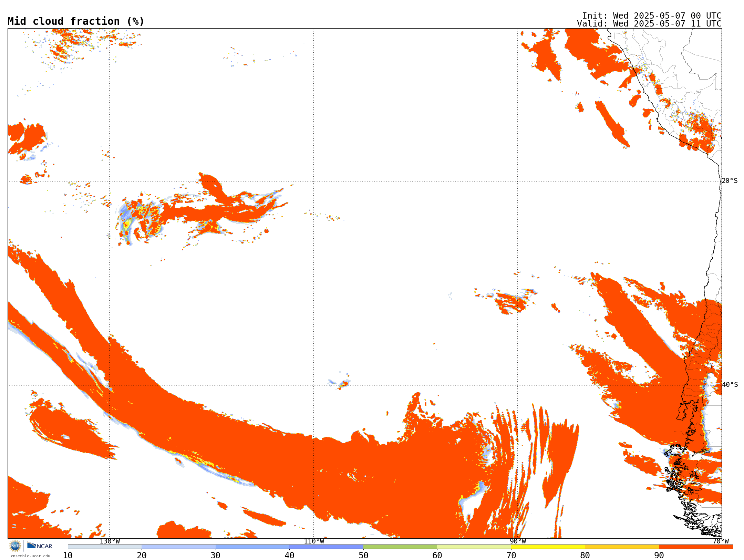Screen dimensions: 744x560
Task: Click the colorbar tick label 60
Action: coord(437,556)
